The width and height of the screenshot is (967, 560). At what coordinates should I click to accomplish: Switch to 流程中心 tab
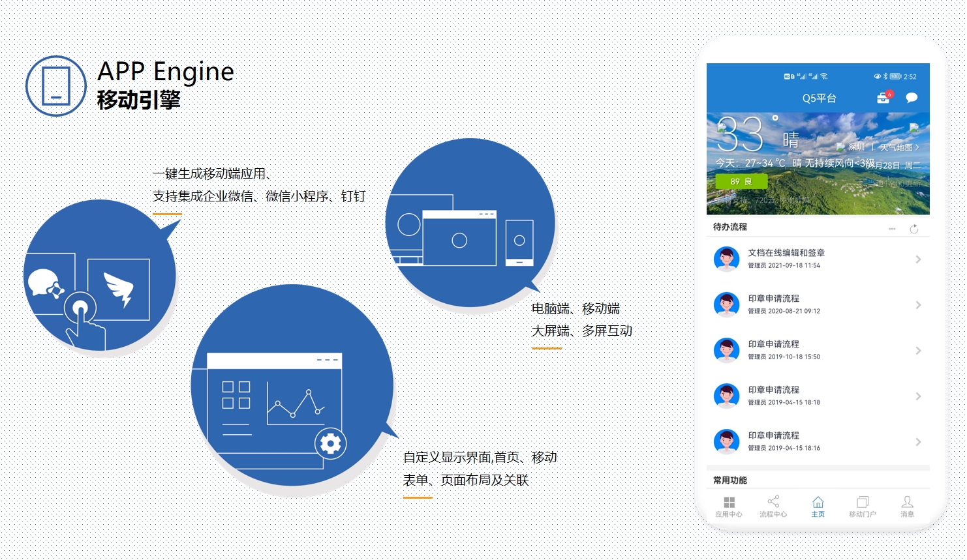tap(773, 506)
